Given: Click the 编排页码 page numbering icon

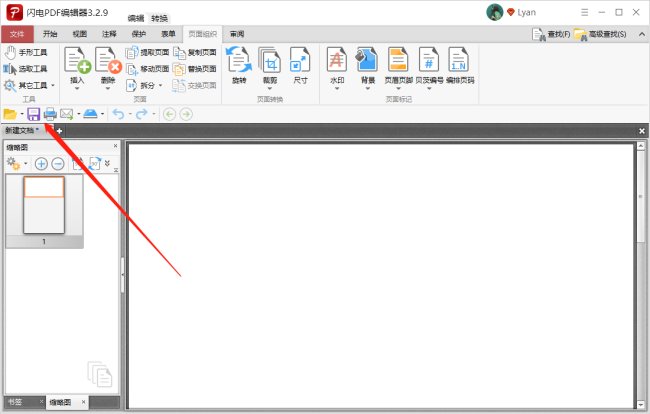Looking at the screenshot, I should [459, 64].
